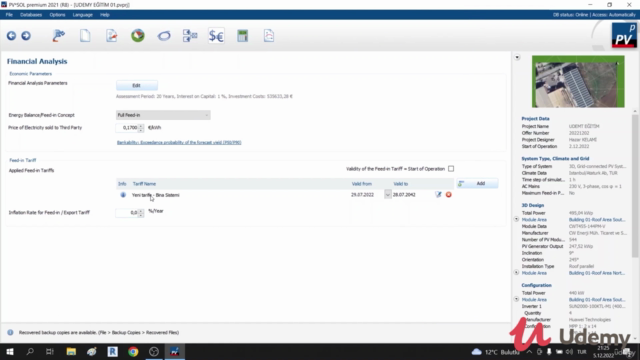Open the Cables loop icon
This screenshot has height=360, width=640.
tap(164, 36)
